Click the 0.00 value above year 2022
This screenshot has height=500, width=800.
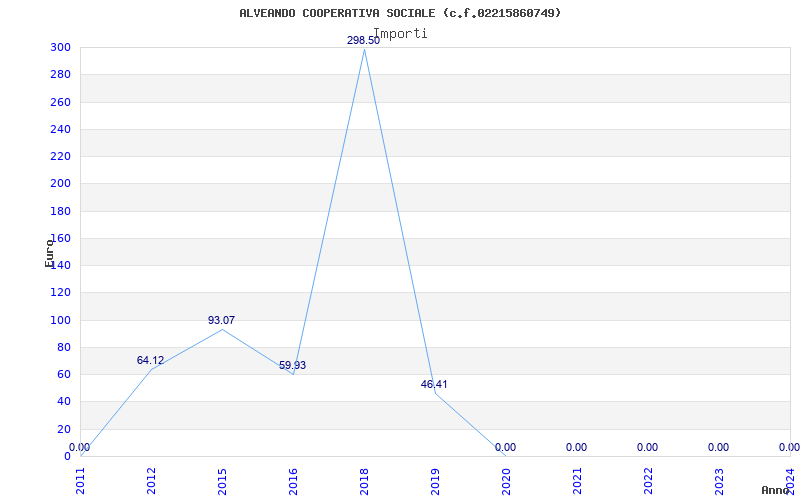point(647,447)
